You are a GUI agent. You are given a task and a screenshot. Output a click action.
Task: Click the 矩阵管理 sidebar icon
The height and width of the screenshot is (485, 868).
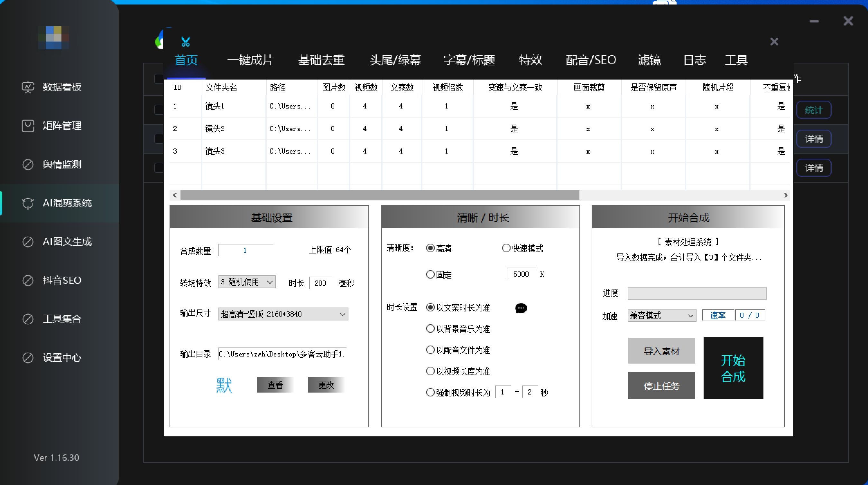tap(28, 126)
